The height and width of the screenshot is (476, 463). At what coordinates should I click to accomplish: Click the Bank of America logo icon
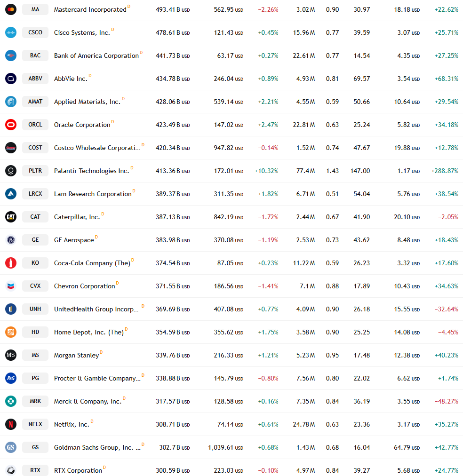point(11,56)
